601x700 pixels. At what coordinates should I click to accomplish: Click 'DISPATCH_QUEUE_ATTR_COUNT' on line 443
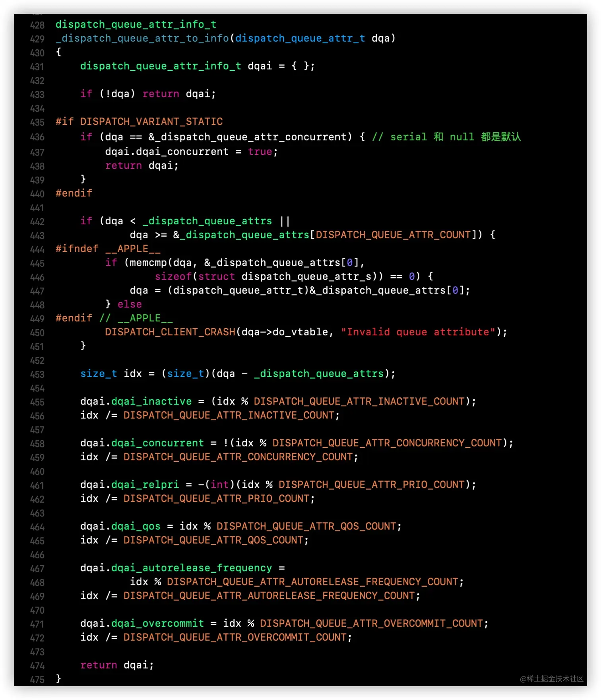pyautogui.click(x=393, y=235)
